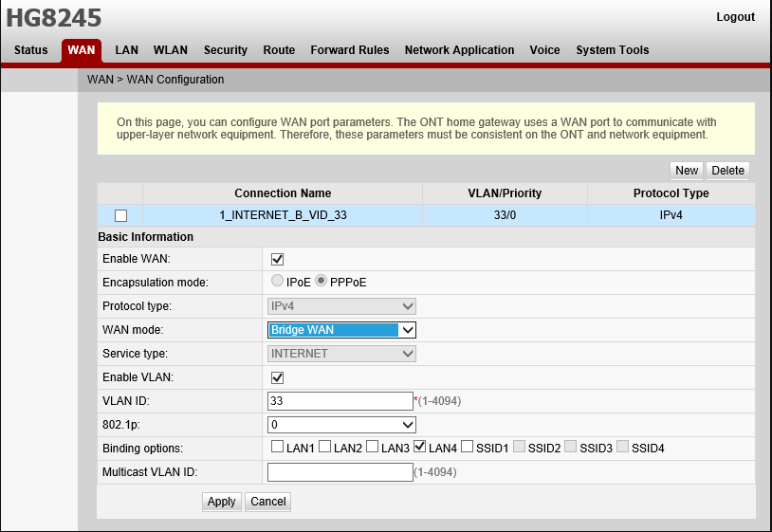The width and height of the screenshot is (772, 532).
Task: Expand the WAN mode dropdown
Action: [341, 330]
